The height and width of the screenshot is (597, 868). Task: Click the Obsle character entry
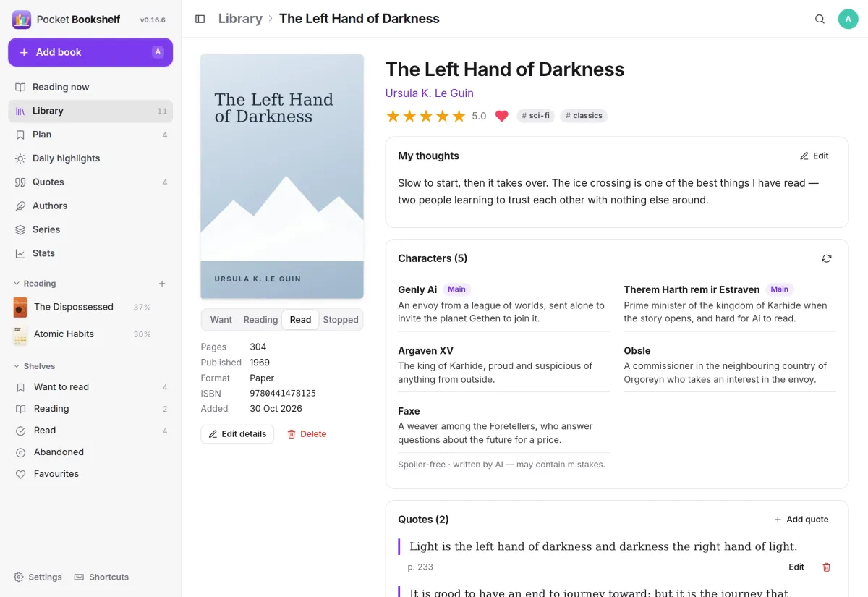tap(730, 365)
